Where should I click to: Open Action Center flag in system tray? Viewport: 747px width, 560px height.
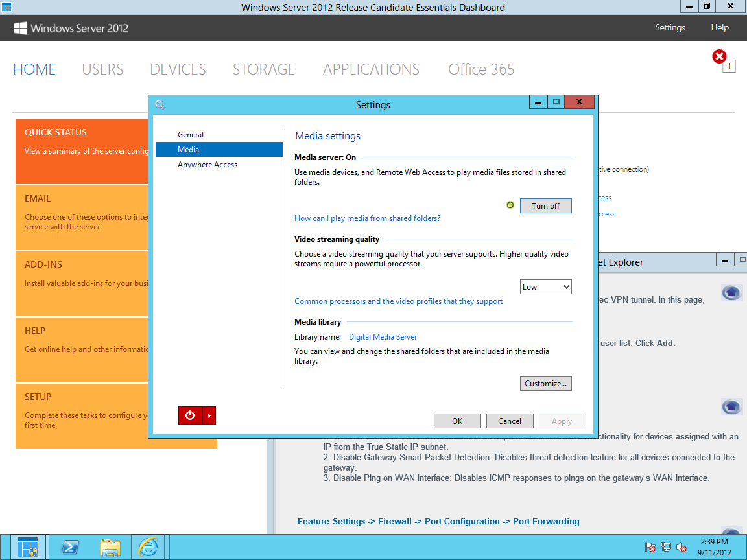coord(650,546)
